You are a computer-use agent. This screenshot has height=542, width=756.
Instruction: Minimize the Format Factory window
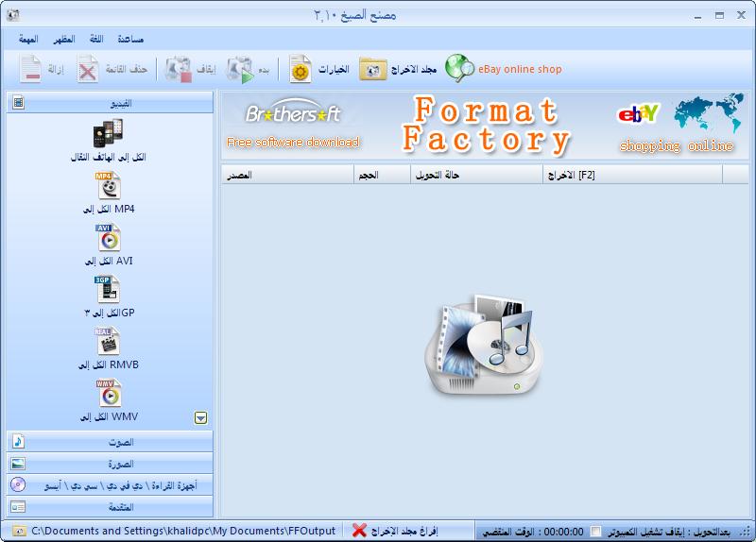[x=697, y=16]
